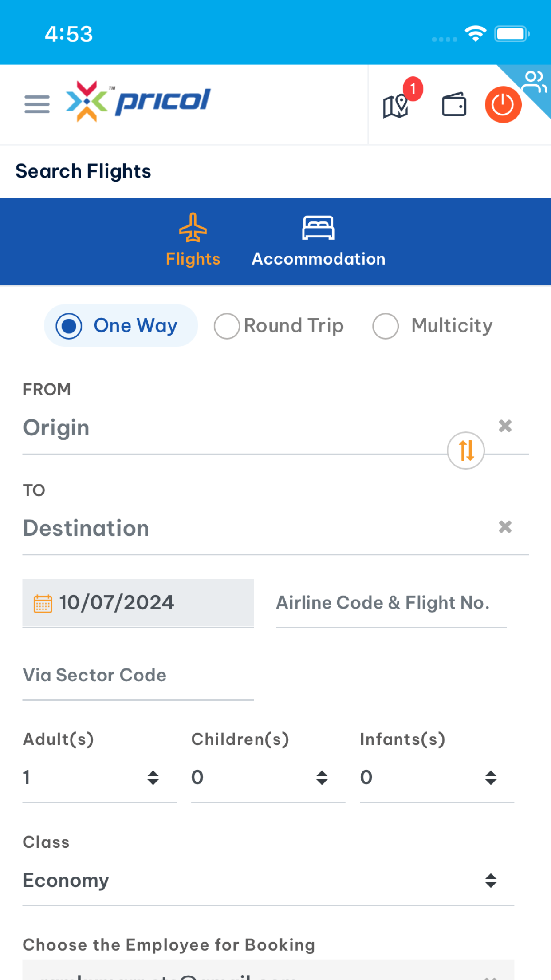Open the wallet icon
The height and width of the screenshot is (980, 551).
pyautogui.click(x=454, y=105)
